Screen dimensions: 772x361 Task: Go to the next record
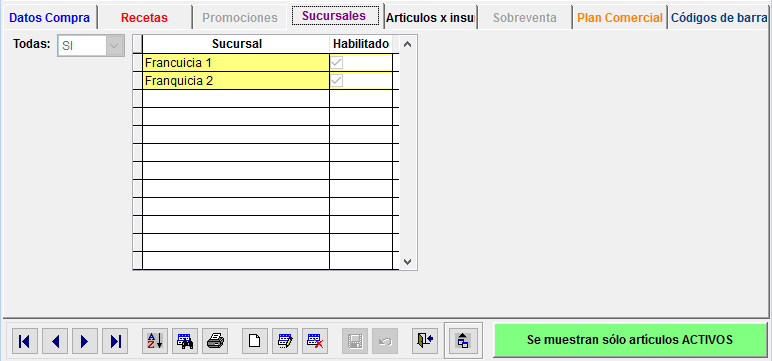click(x=85, y=341)
